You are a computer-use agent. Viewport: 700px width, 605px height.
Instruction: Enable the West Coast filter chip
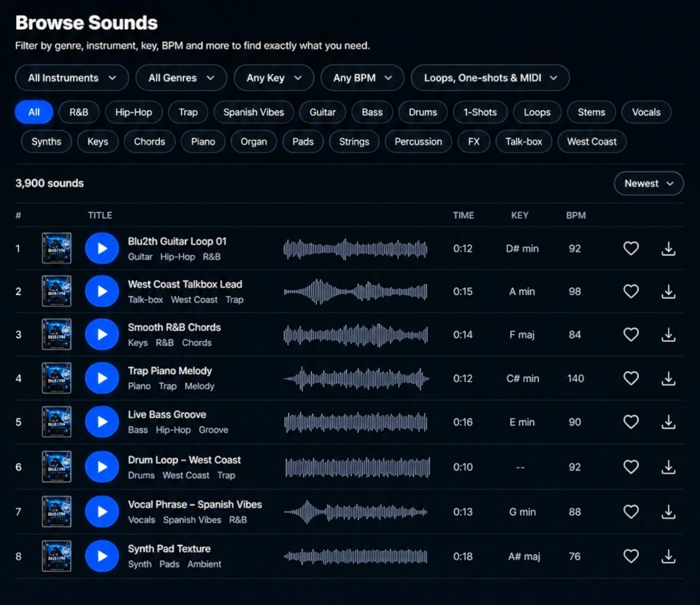(x=591, y=141)
